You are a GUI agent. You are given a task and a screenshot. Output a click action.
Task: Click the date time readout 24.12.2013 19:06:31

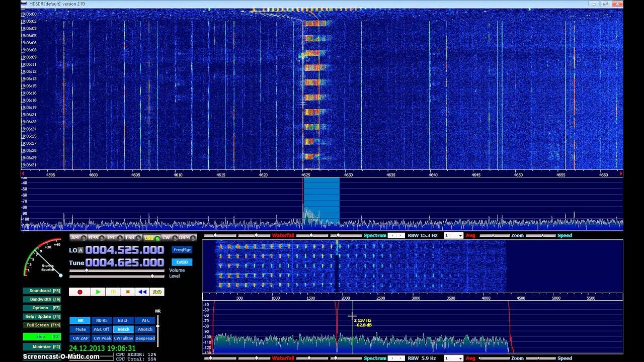[102, 348]
